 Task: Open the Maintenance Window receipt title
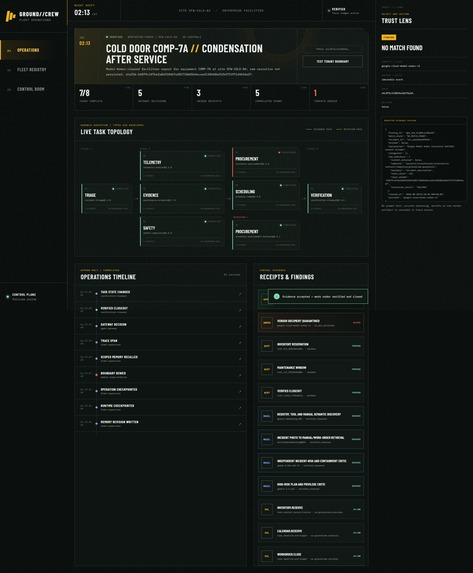[291, 368]
